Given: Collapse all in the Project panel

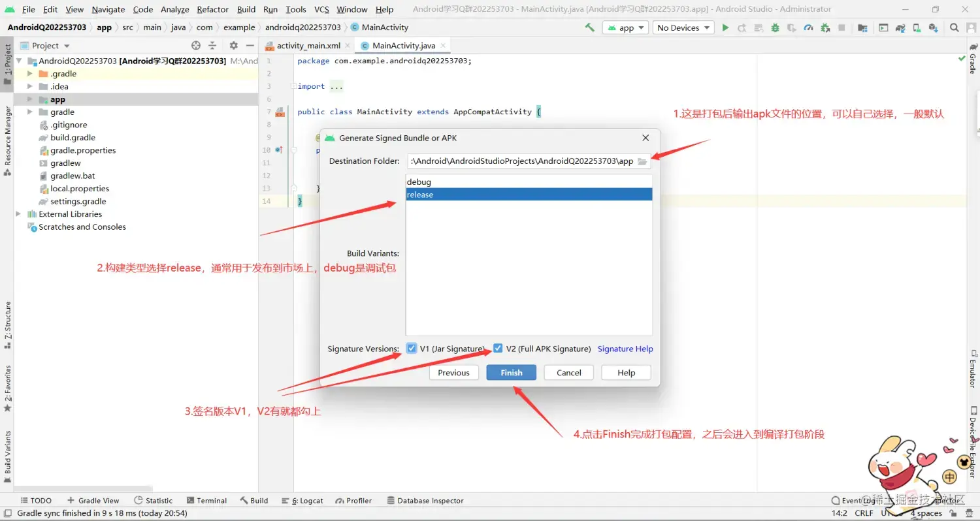Looking at the screenshot, I should (212, 45).
